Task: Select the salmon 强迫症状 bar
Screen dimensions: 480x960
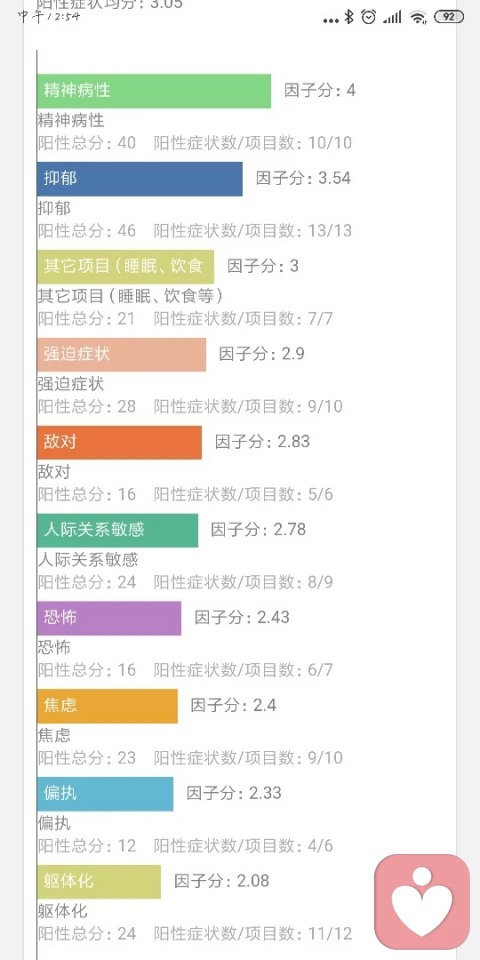Action: pyautogui.click(x=121, y=354)
